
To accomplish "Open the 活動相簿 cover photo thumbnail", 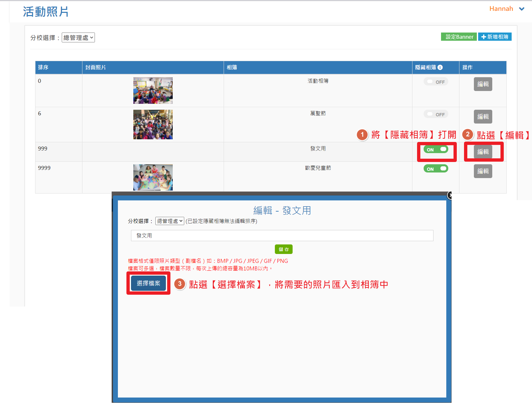I will (x=153, y=91).
